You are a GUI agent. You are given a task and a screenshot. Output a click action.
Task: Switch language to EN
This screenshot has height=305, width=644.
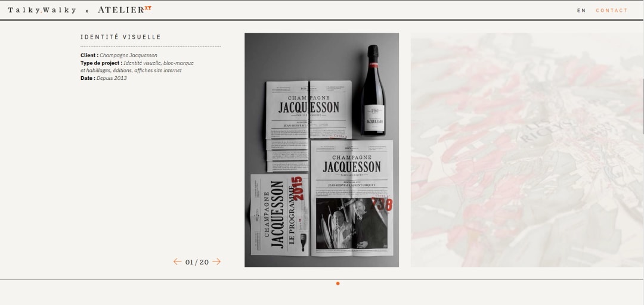tap(581, 11)
